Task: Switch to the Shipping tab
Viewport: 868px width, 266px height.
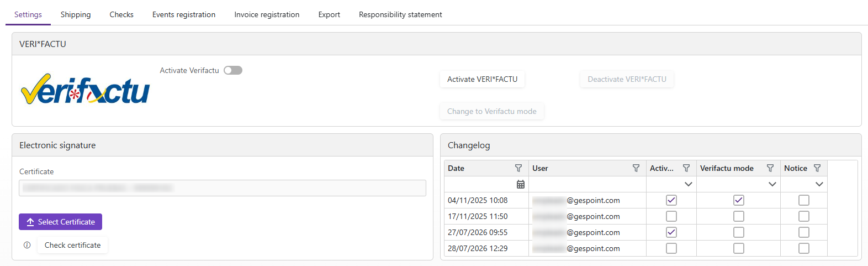Action: click(76, 14)
